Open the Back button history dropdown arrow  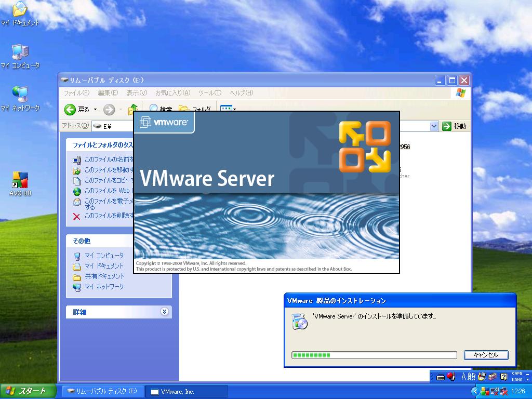click(96, 109)
